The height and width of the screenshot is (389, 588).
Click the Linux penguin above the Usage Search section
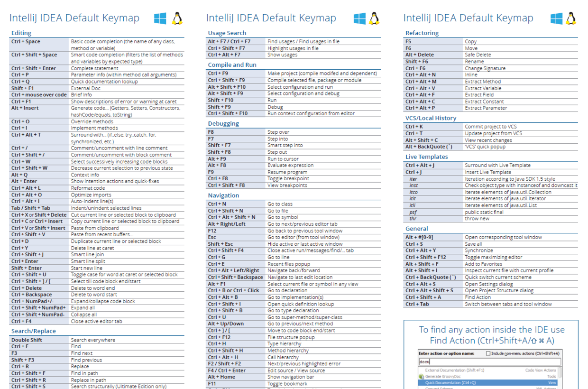click(x=374, y=19)
